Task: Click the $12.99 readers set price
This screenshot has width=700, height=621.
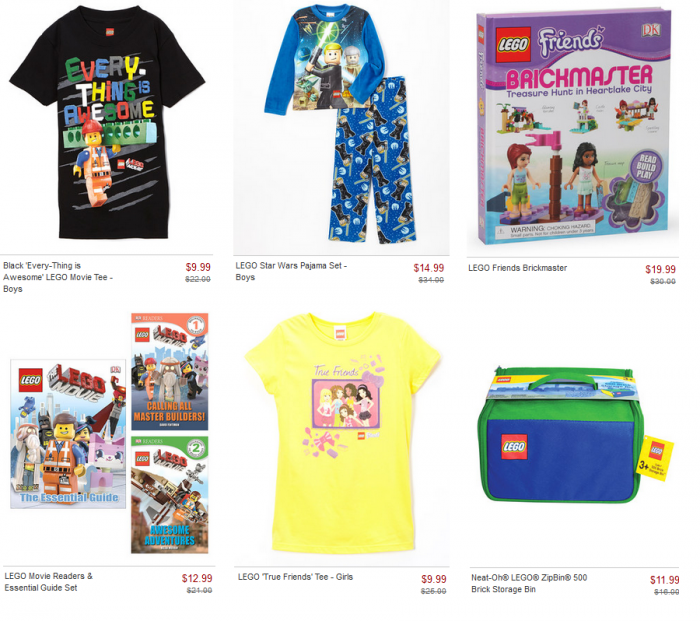Action: click(197, 578)
